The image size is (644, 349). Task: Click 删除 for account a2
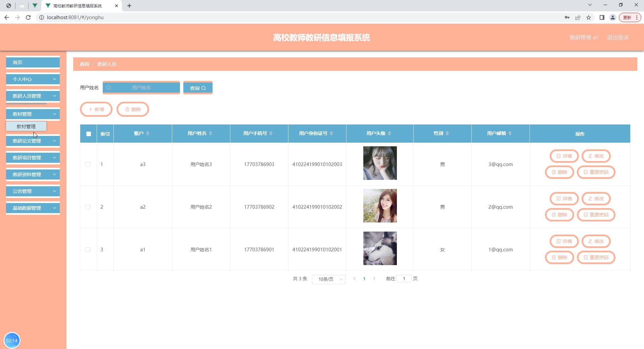(559, 215)
